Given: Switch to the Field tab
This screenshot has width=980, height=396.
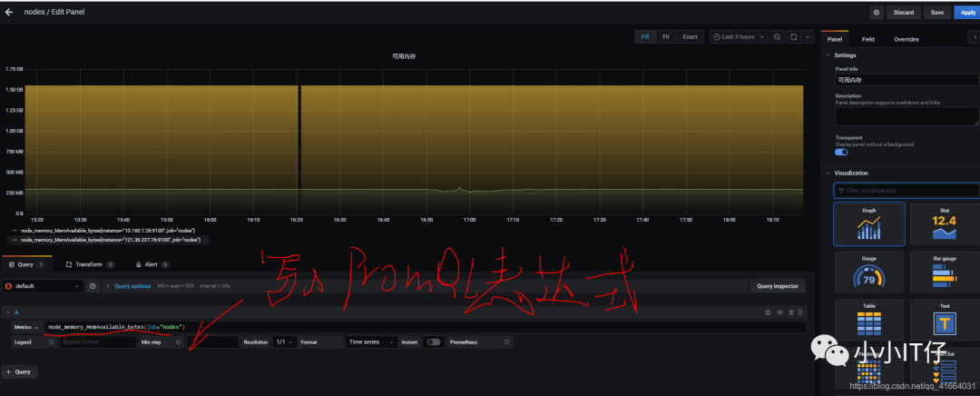Looking at the screenshot, I should coord(868,39).
